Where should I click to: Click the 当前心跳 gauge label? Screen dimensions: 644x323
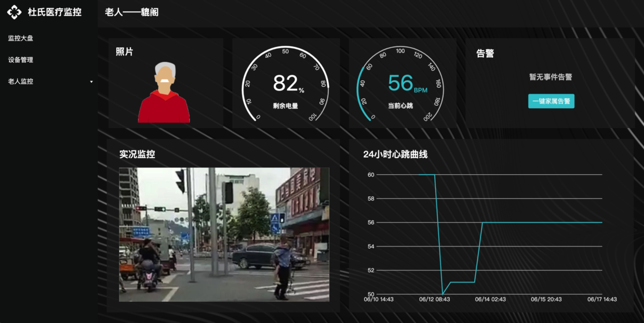400,106
